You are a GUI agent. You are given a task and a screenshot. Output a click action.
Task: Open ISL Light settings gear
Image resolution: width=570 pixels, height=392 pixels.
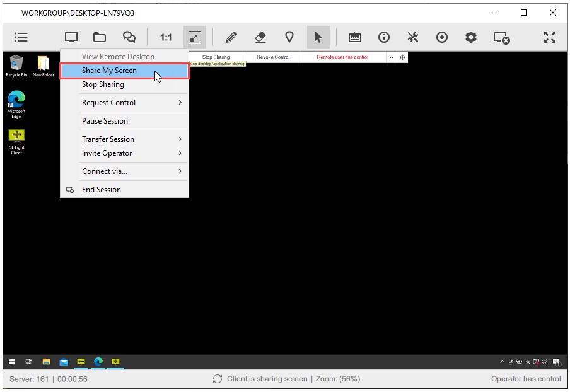tap(470, 37)
